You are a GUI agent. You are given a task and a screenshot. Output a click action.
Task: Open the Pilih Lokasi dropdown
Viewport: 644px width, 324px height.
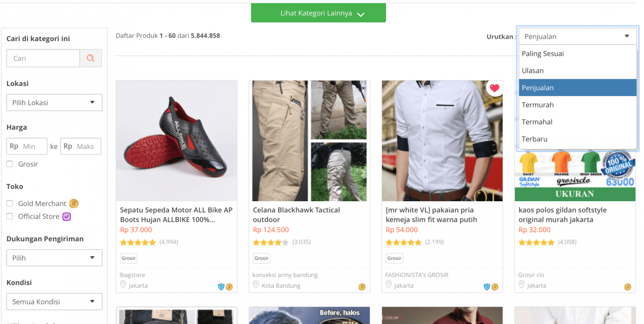[54, 103]
